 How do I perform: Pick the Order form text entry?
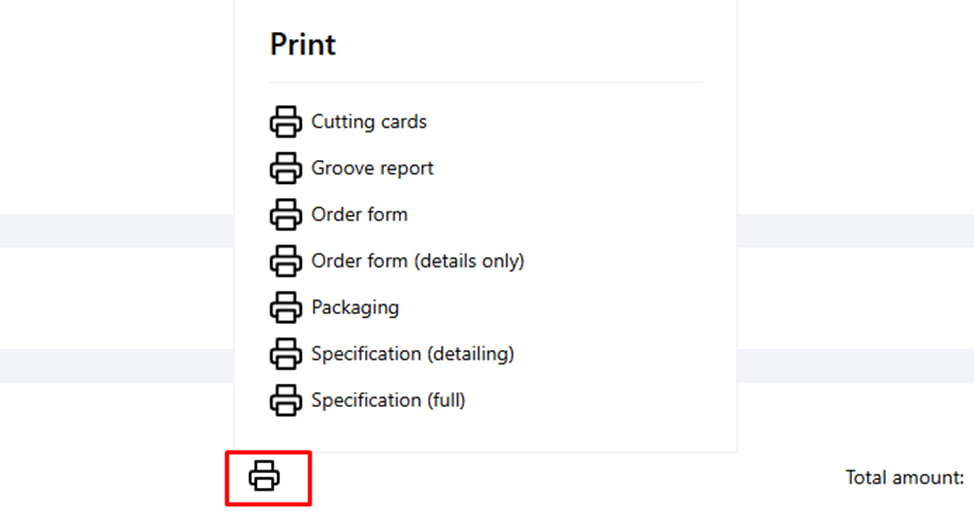tap(359, 214)
